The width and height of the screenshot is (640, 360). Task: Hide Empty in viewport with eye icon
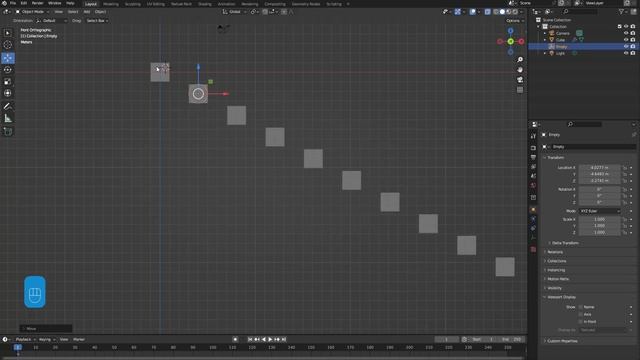click(626, 47)
